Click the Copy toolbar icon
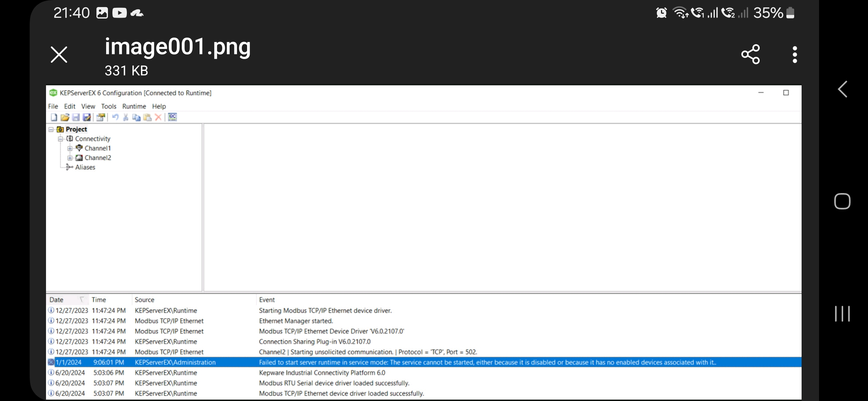The height and width of the screenshot is (401, 868). [136, 117]
